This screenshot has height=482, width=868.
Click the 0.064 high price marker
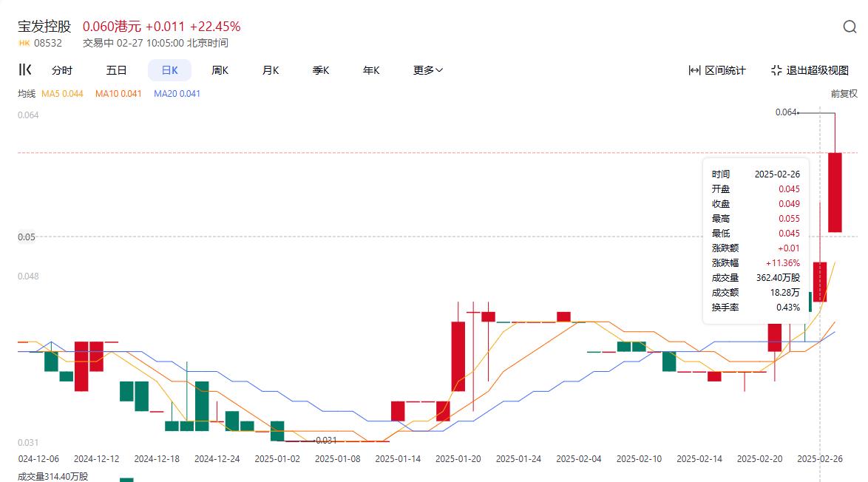(x=786, y=112)
